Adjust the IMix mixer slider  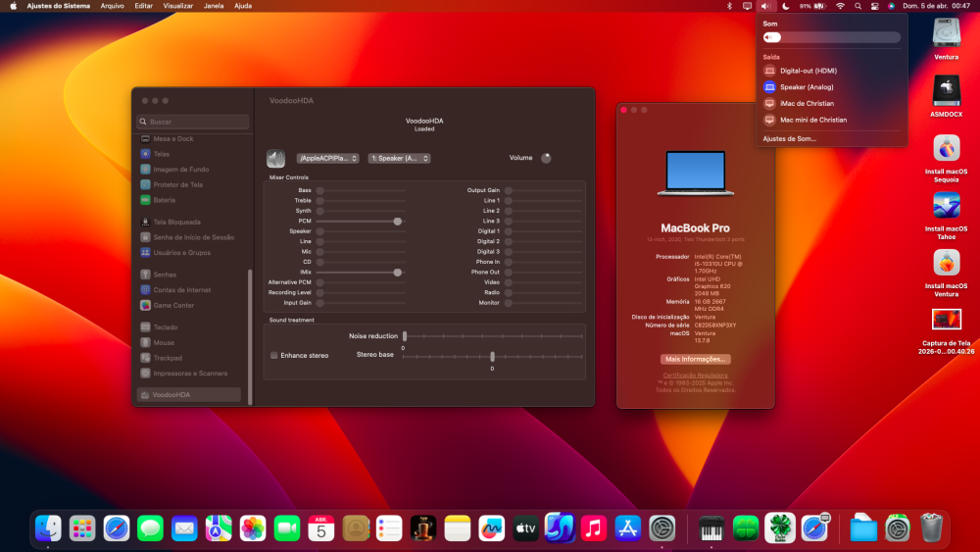pyautogui.click(x=361, y=273)
